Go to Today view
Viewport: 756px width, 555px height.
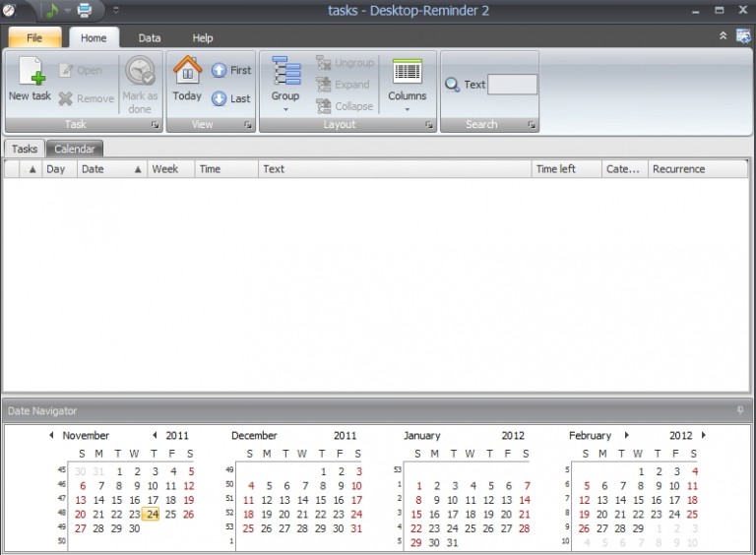coord(187,80)
